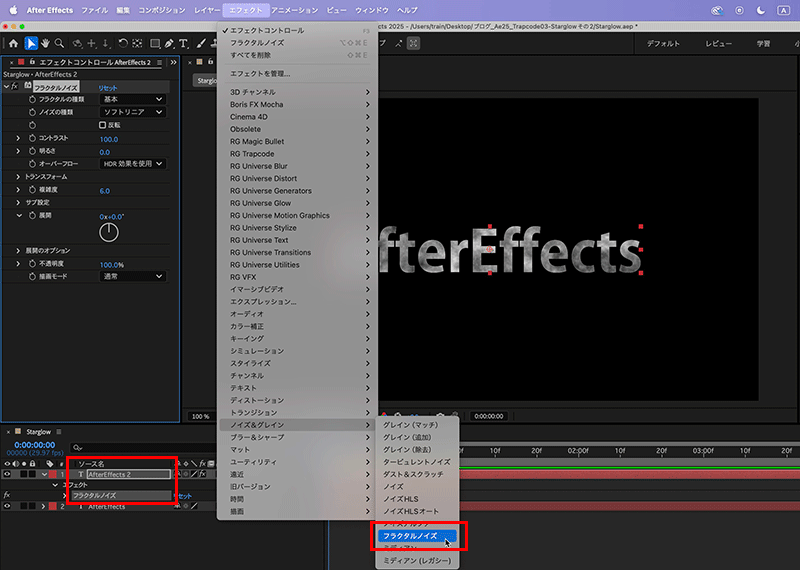Open RG Trapcode effect submenu
Screen dimensions: 800x570
pos(299,154)
